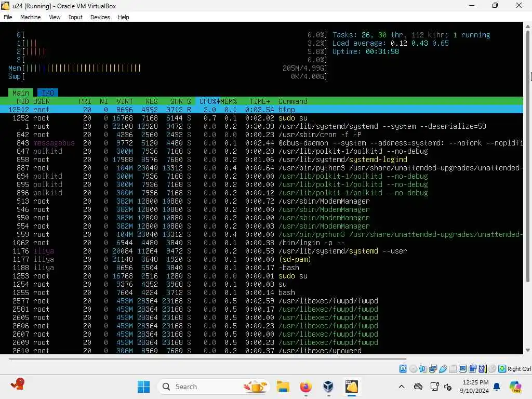Viewport: 532px width, 399px height.
Task: Select process 12512 htop row
Action: point(262,110)
